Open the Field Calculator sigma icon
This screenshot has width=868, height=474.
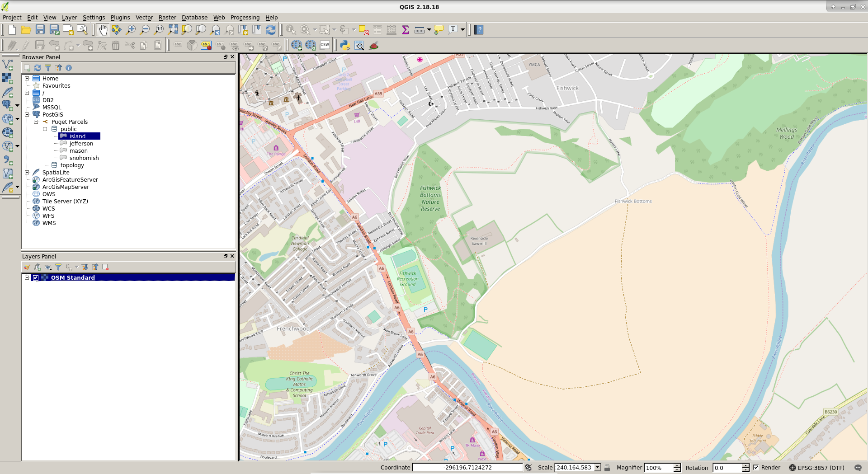pos(406,30)
